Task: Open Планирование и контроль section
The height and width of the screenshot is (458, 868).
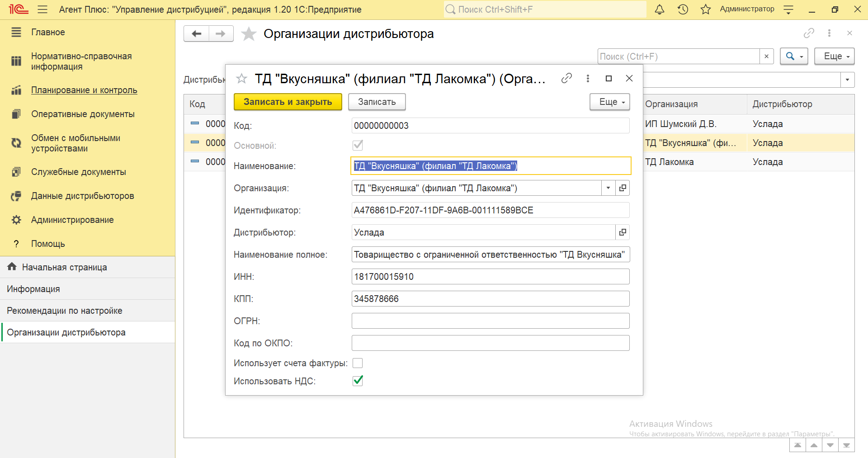Action: point(84,90)
